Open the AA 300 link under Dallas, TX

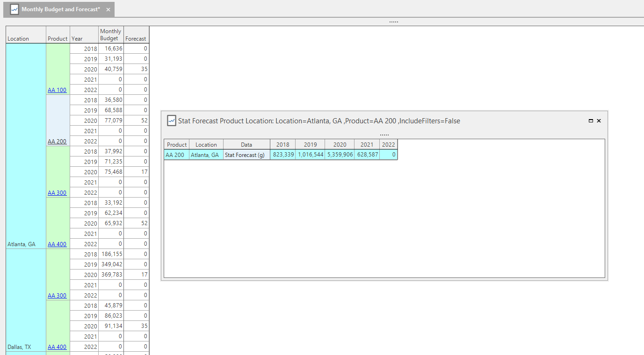[57, 295]
